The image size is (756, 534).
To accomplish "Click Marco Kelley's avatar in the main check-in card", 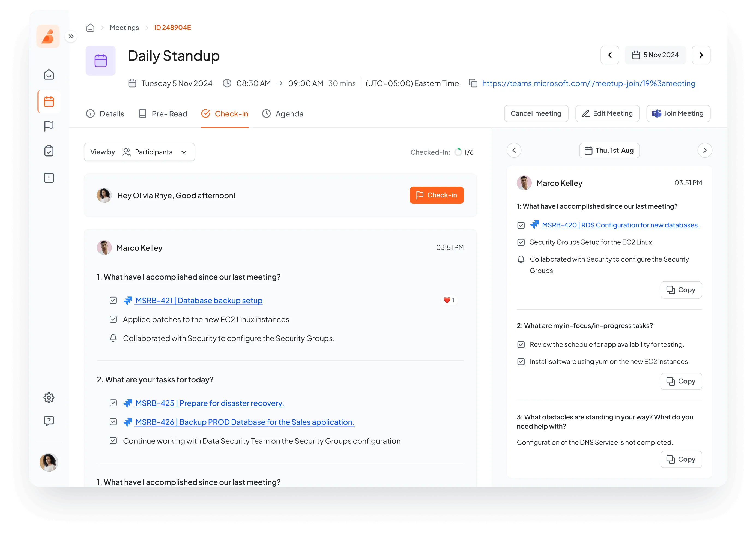I will click(104, 248).
